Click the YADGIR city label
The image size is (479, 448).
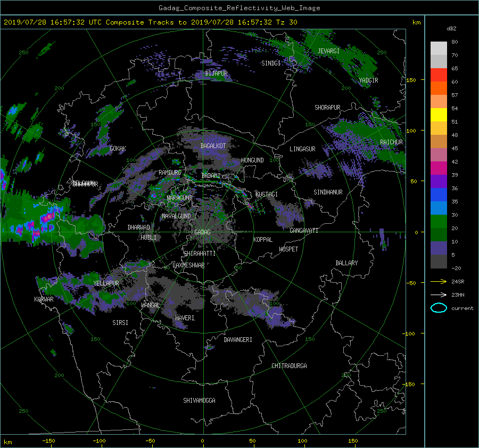[x=368, y=80]
